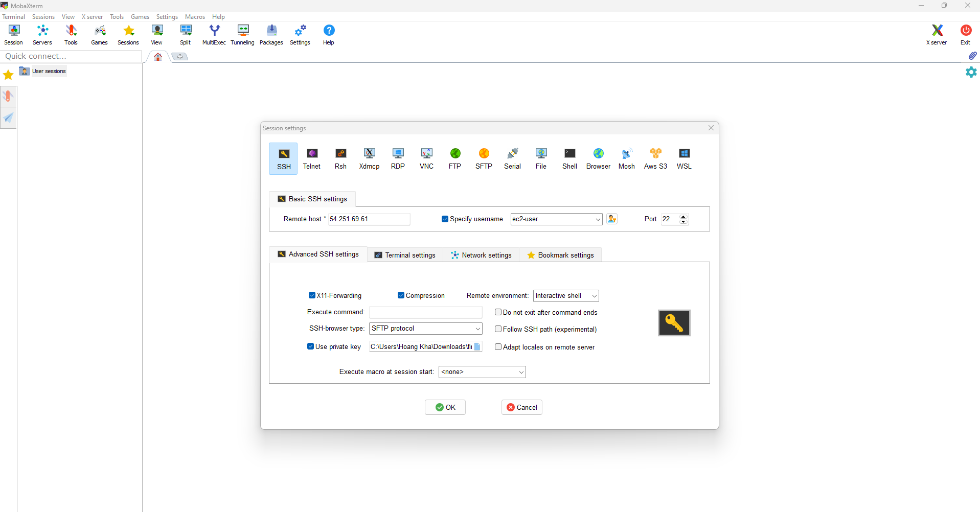The width and height of the screenshot is (980, 512).
Task: Select the Serial session type
Action: (x=512, y=158)
